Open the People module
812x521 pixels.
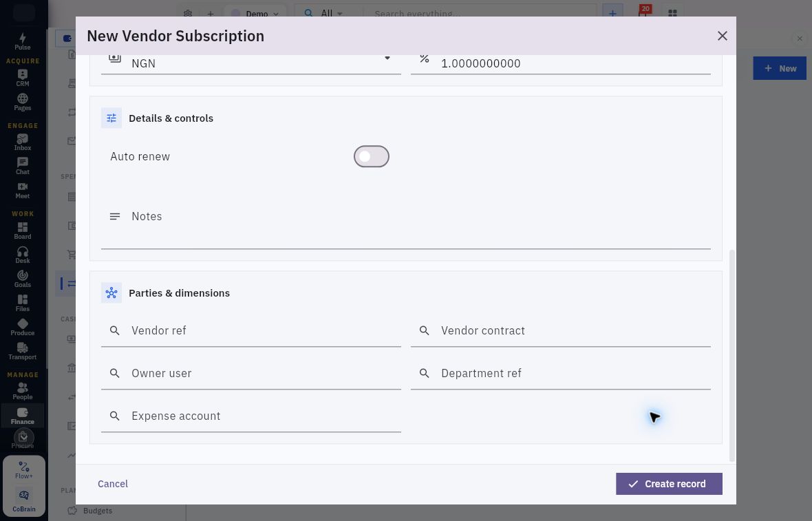tap(22, 391)
